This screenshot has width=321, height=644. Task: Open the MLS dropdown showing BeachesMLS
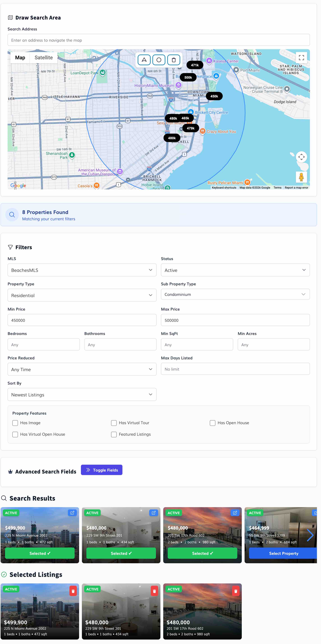[82, 270]
